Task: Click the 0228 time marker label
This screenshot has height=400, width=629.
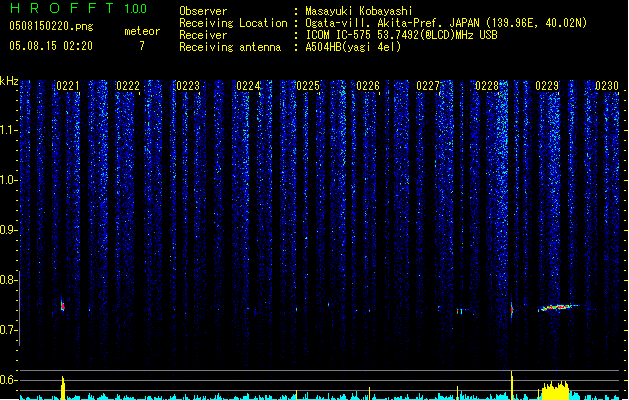Action: tap(487, 86)
